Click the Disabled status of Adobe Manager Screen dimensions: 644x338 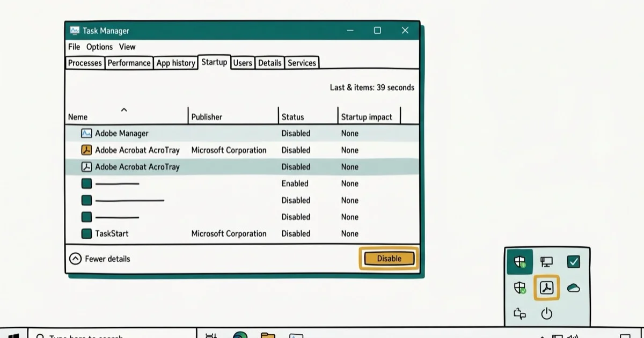point(296,133)
